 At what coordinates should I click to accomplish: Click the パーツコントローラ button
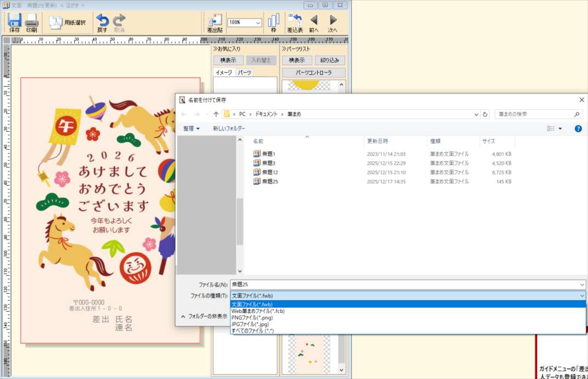click(313, 73)
